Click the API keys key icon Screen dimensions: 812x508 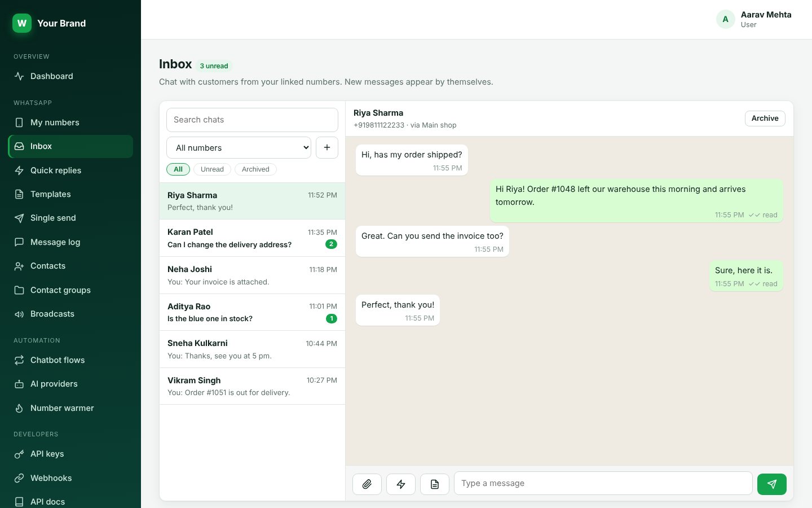click(19, 454)
